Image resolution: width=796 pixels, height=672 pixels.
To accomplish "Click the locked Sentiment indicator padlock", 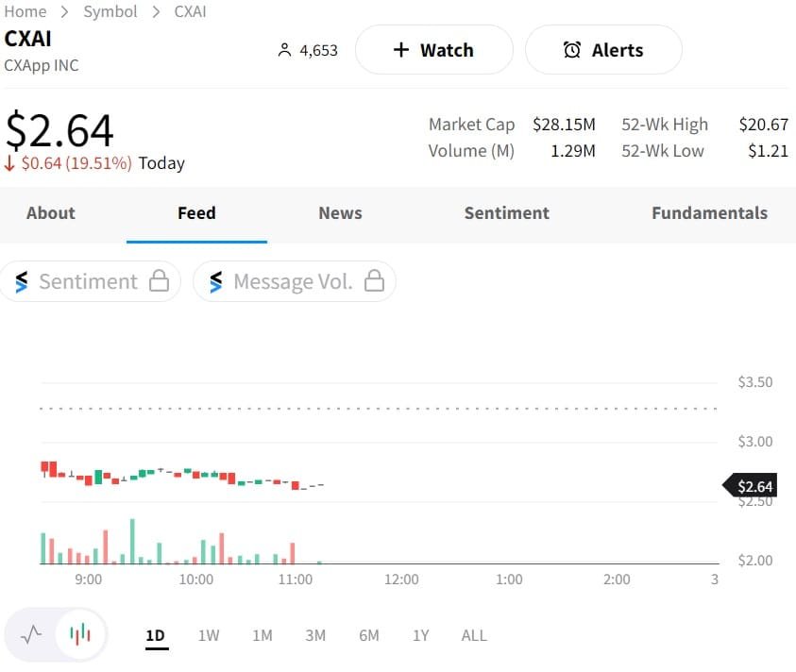I will [160, 281].
